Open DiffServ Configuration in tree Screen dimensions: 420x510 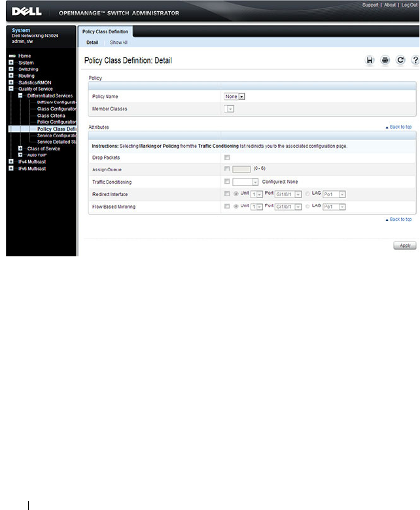coord(57,102)
